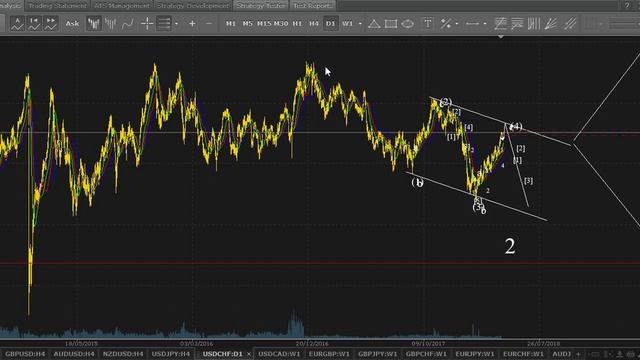The width and height of the screenshot is (640, 360).
Task: Open the EURJPY:W1 chart tab
Action: (475, 354)
